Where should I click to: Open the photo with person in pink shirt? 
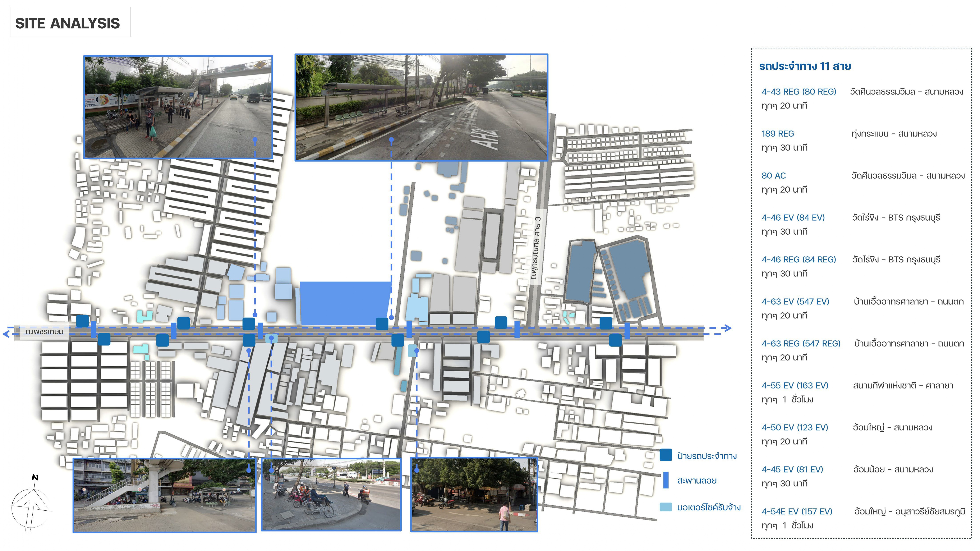coord(474,494)
